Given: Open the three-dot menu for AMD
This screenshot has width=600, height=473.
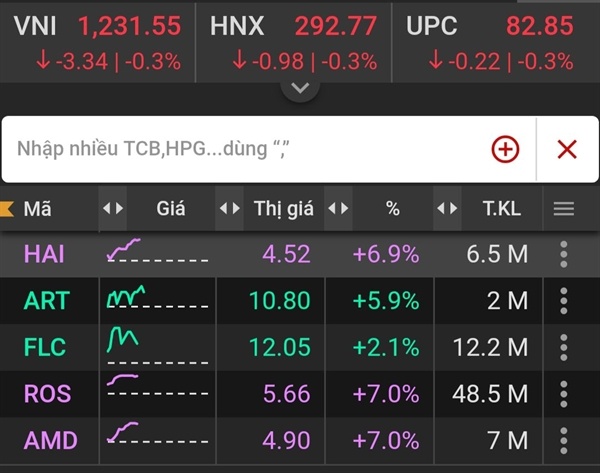Looking at the screenshot, I should 564,440.
